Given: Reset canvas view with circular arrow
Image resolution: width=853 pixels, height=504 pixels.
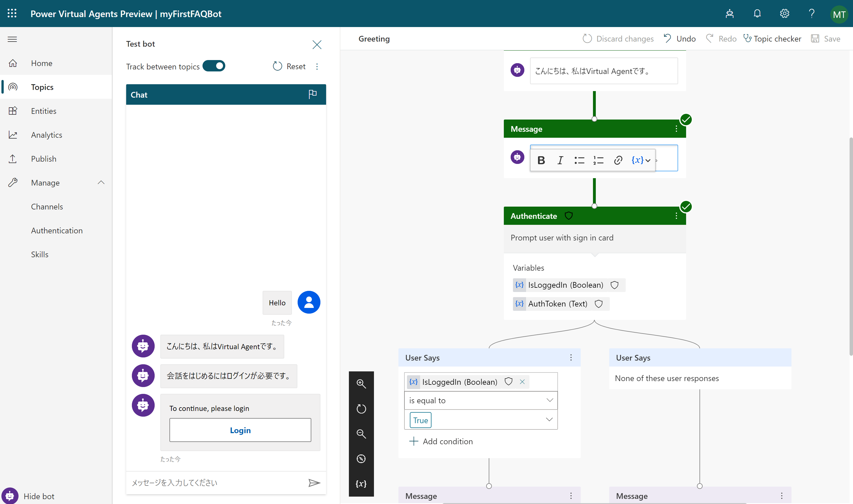Looking at the screenshot, I should (361, 409).
